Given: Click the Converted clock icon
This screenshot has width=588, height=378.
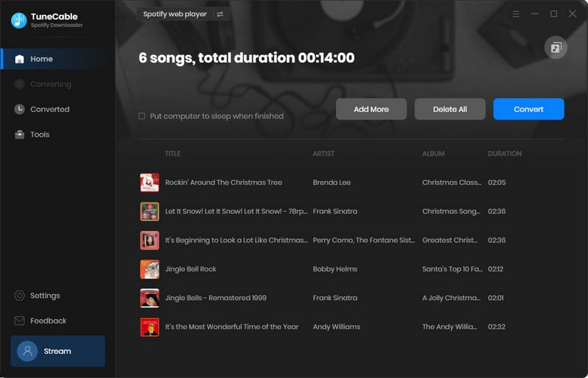Looking at the screenshot, I should [20, 110].
